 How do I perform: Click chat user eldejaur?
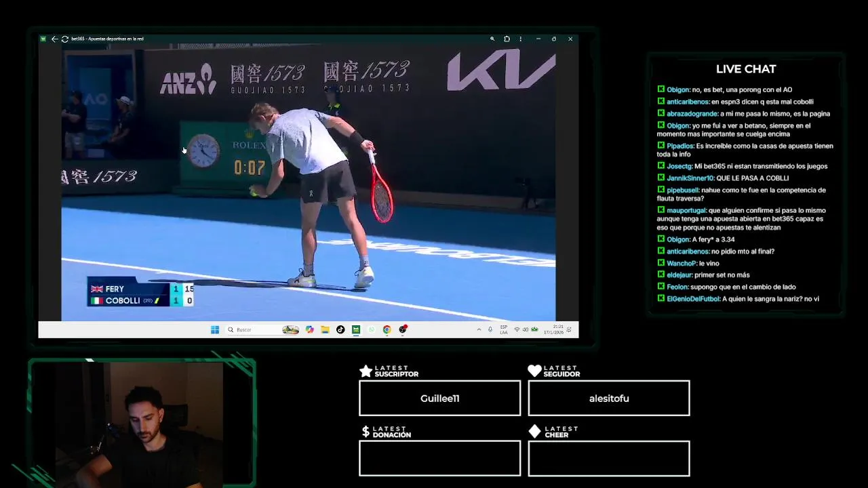(680, 275)
